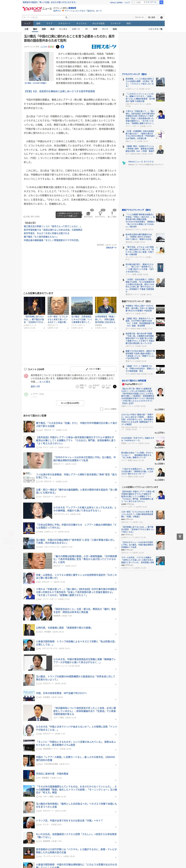Open the article comment count 226 bubble

coord(44,47)
